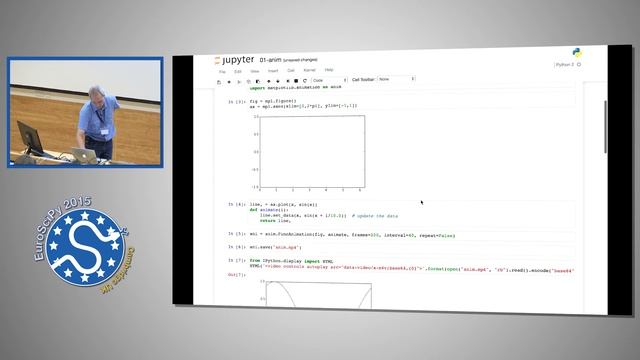The image size is (640, 360).
Task: Open the Help menu
Action: tap(329, 70)
